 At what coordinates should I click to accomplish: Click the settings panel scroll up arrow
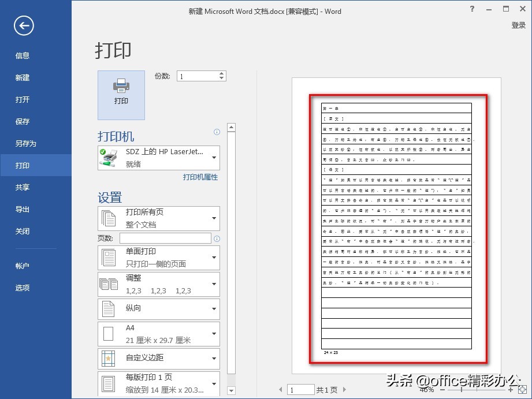point(232,128)
